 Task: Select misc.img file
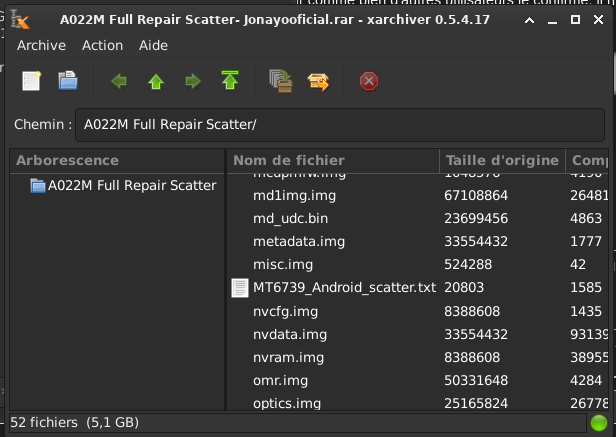point(283,265)
